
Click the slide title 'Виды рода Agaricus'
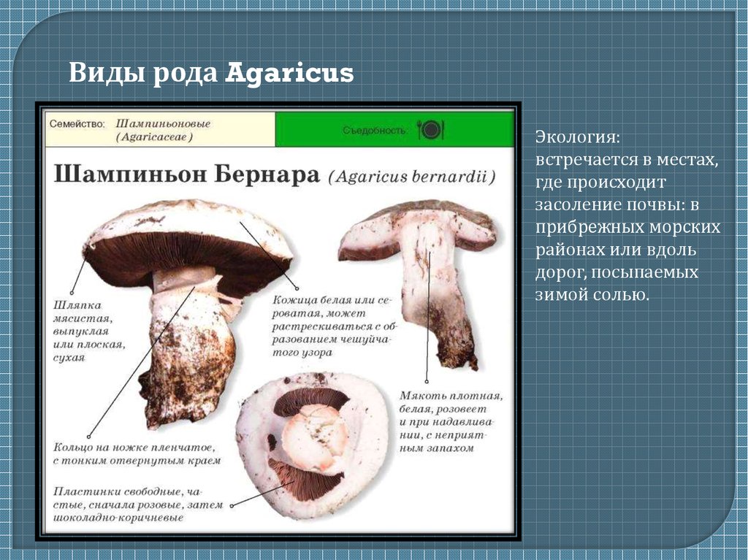point(211,74)
